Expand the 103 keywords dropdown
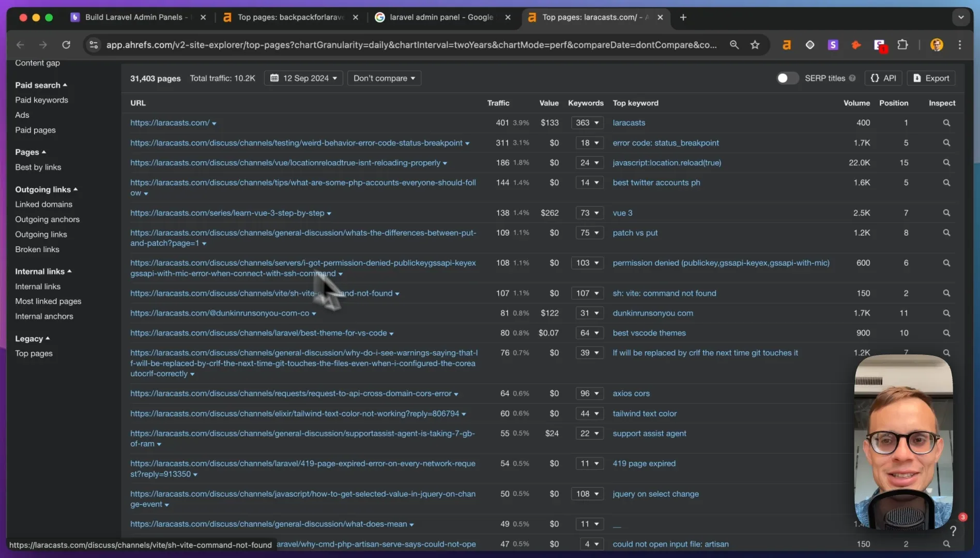The width and height of the screenshot is (980, 558). click(587, 263)
